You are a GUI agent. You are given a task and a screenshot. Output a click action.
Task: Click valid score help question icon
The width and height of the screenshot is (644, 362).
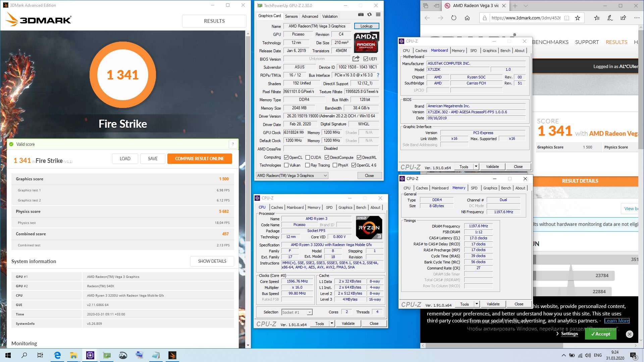pyautogui.click(x=233, y=144)
